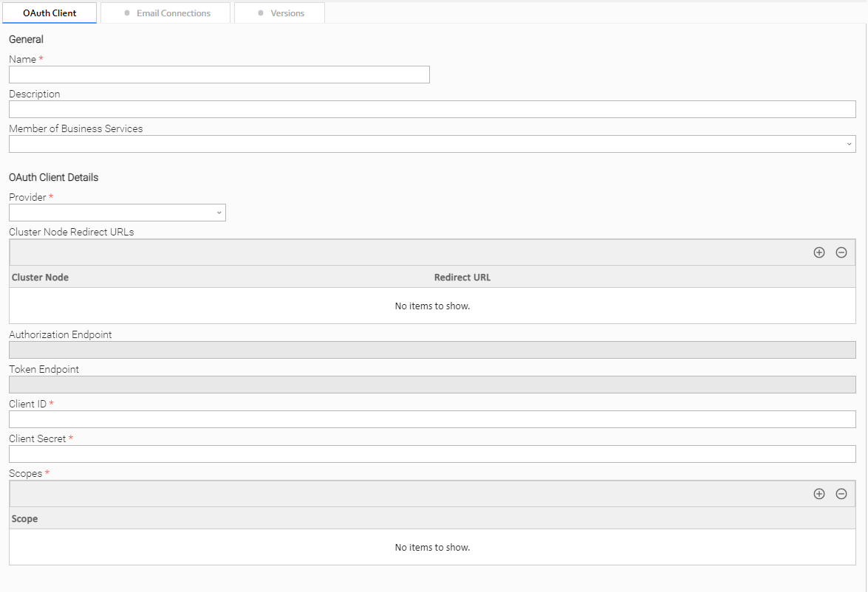The width and height of the screenshot is (868, 592).
Task: Expand the Provider dropdown
Action: click(x=117, y=213)
